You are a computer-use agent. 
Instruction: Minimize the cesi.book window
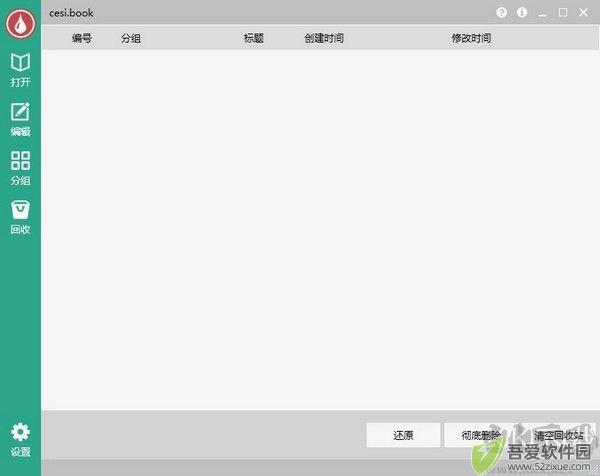coord(542,13)
